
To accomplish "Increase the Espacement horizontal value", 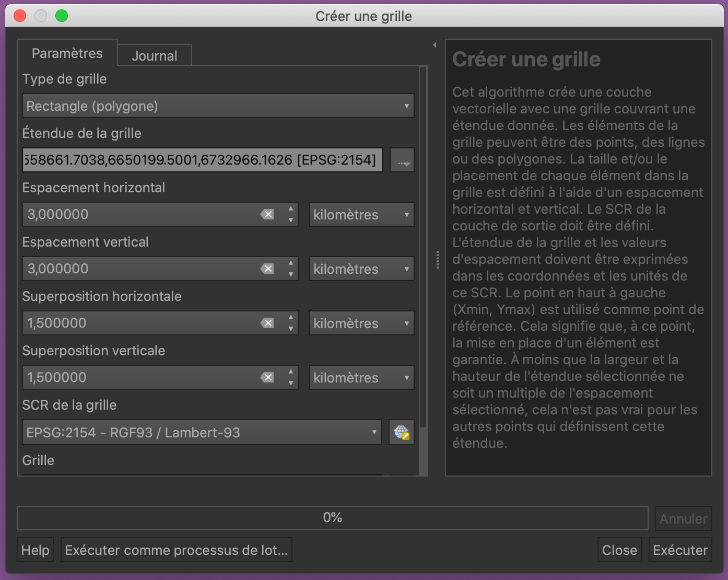I will (291, 209).
